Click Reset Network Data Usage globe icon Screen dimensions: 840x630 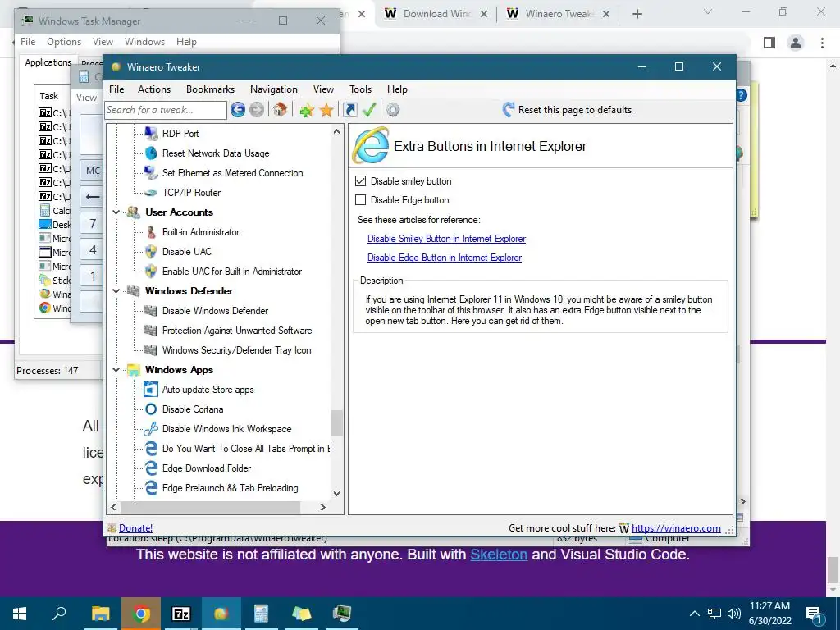tap(151, 153)
